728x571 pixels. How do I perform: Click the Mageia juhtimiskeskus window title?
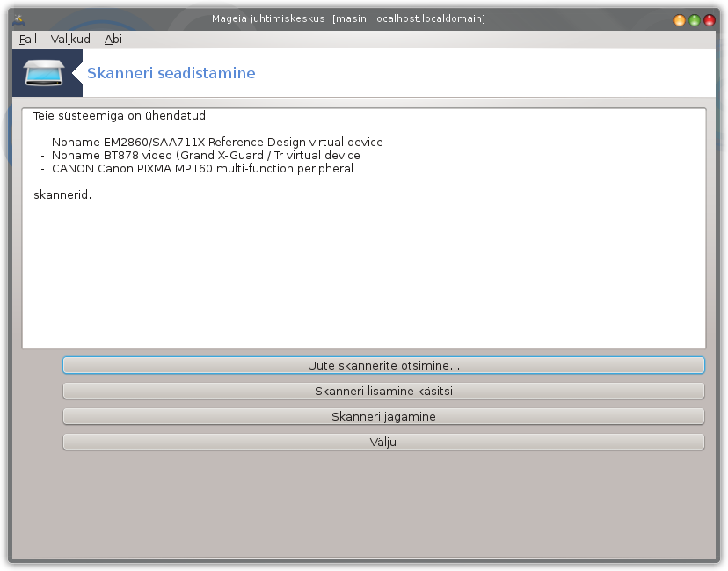(x=348, y=18)
